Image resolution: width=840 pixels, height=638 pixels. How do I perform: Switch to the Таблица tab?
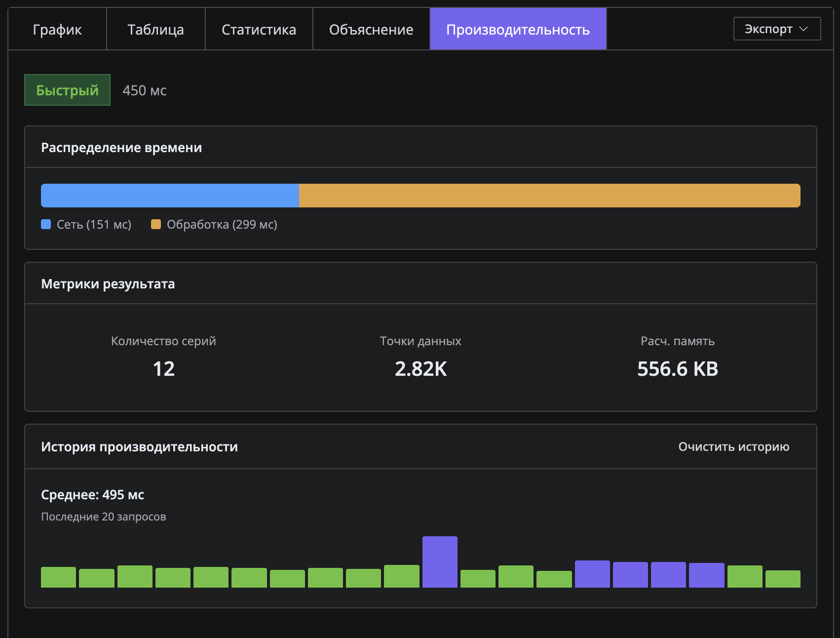[x=155, y=30]
